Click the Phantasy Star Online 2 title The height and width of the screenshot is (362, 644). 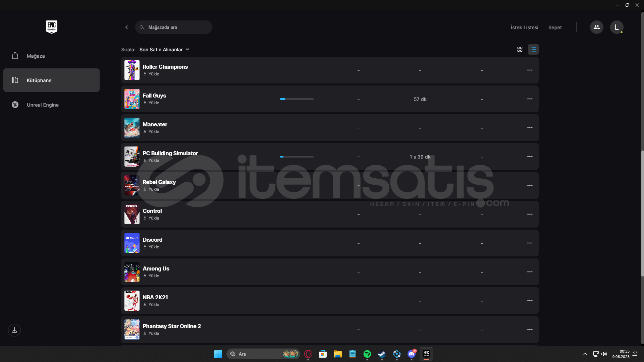(x=172, y=326)
